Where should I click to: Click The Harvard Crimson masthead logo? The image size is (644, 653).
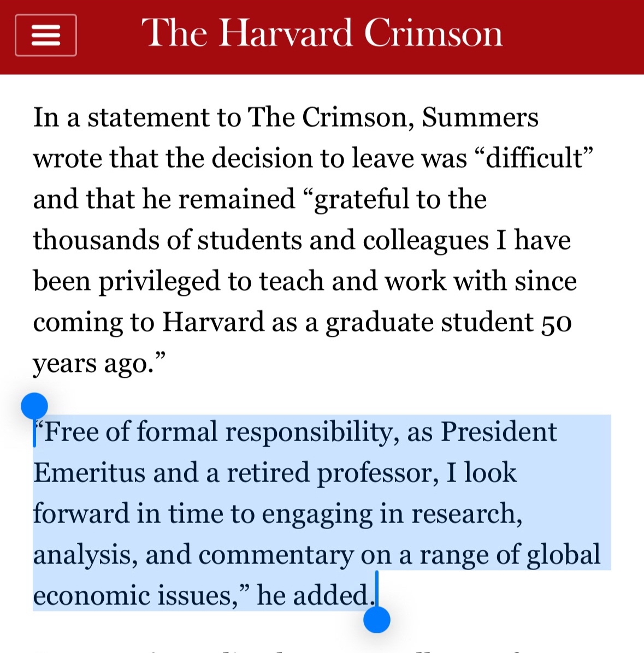[322, 33]
